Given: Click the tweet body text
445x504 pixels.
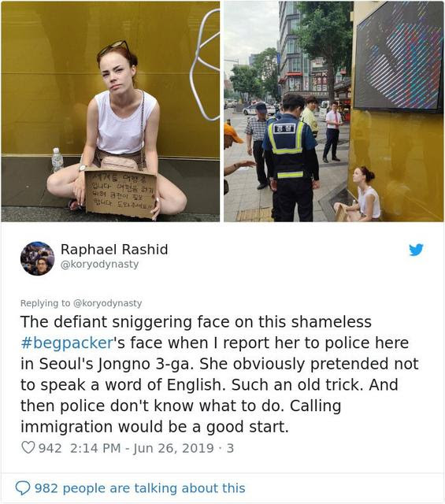Looking at the screenshot, I should point(219,374).
